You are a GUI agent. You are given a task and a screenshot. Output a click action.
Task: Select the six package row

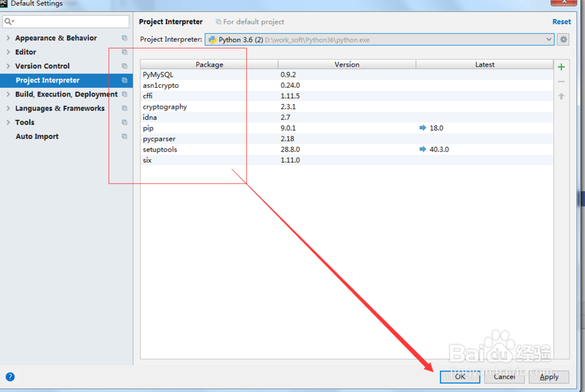[x=347, y=160]
